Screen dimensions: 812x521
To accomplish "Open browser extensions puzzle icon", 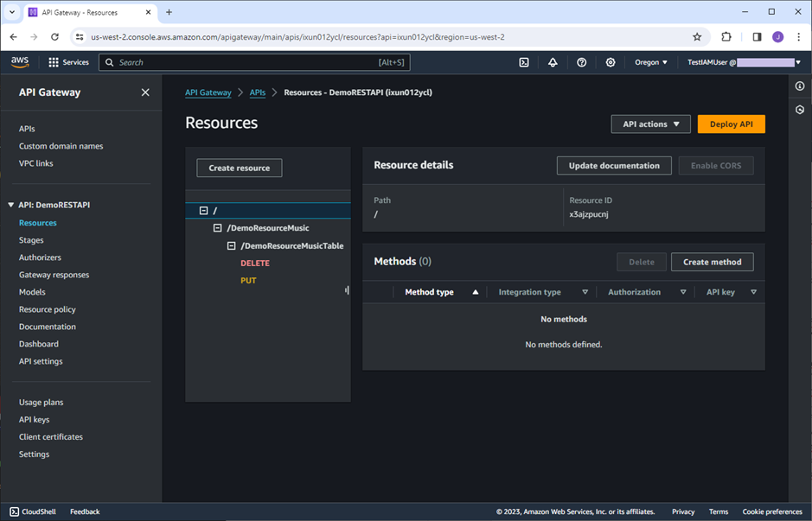I will [726, 37].
